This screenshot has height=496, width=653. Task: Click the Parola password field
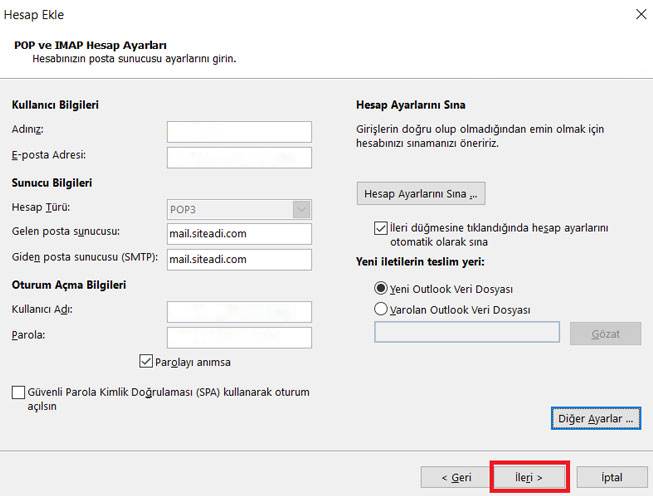239,337
